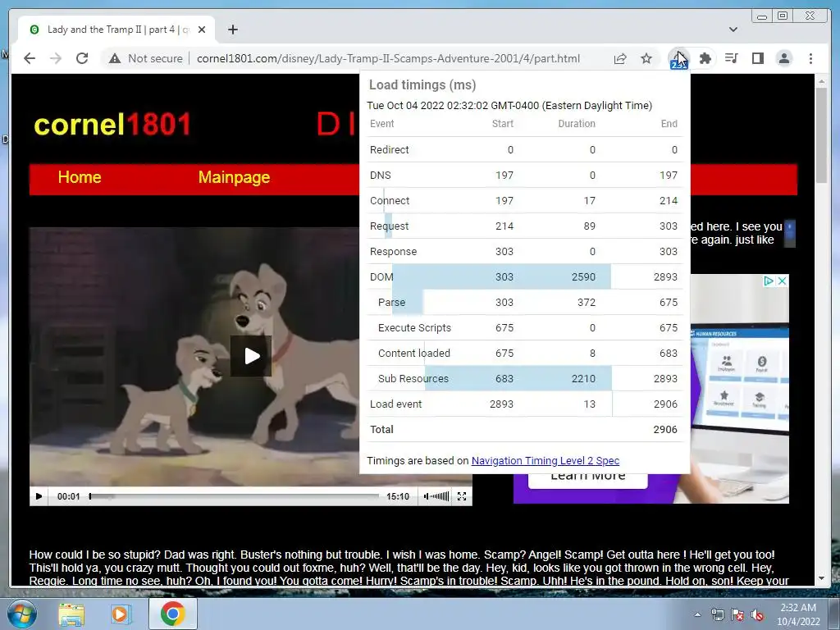Click the small play button in video bar
Screen dimensions: 840x630
pyautogui.click(x=39, y=496)
